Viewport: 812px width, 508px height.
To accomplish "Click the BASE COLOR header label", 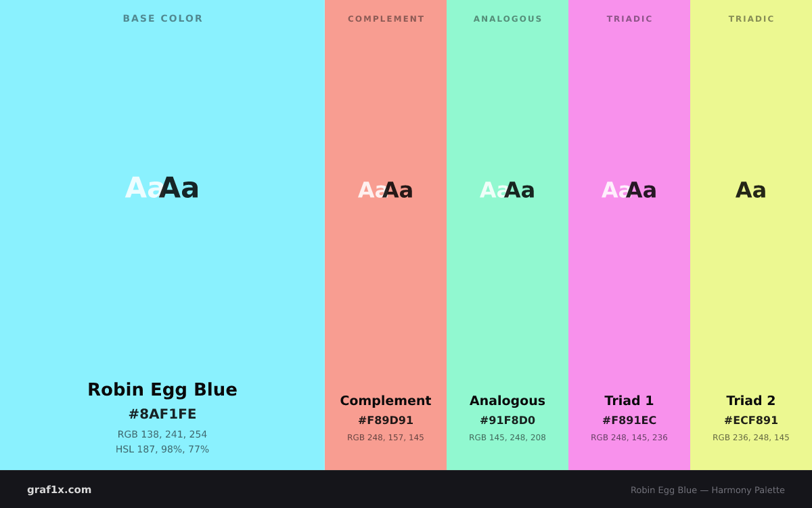I will pos(162,18).
